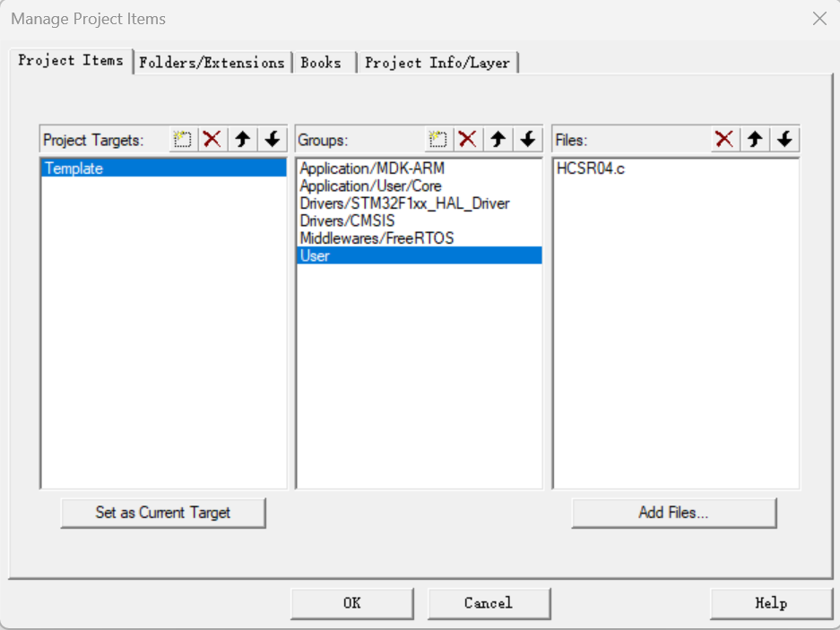
Task: Switch to the Project Items tab
Action: tap(71, 61)
